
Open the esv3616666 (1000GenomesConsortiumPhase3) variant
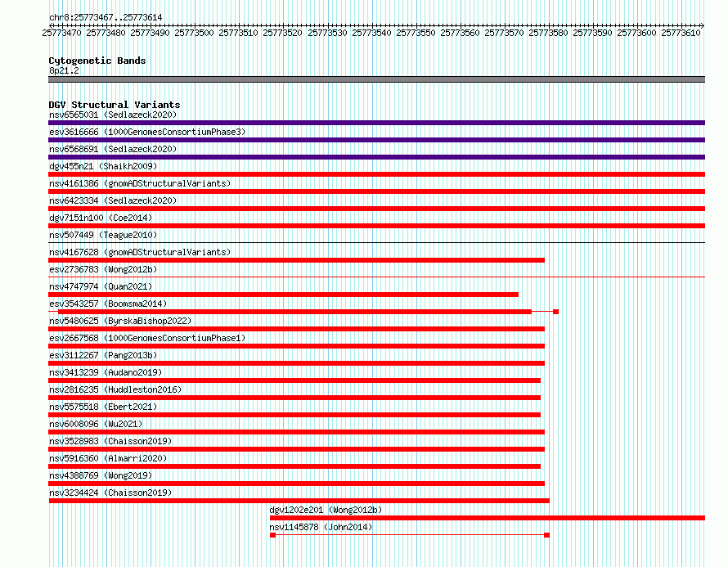147,132
